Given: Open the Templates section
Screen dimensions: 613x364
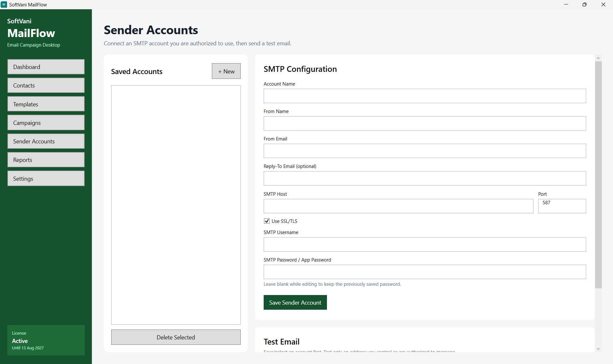Looking at the screenshot, I should point(46,104).
